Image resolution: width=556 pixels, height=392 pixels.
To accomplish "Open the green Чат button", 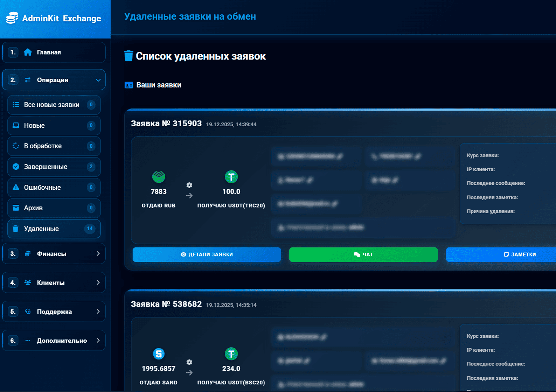I will [x=363, y=254].
